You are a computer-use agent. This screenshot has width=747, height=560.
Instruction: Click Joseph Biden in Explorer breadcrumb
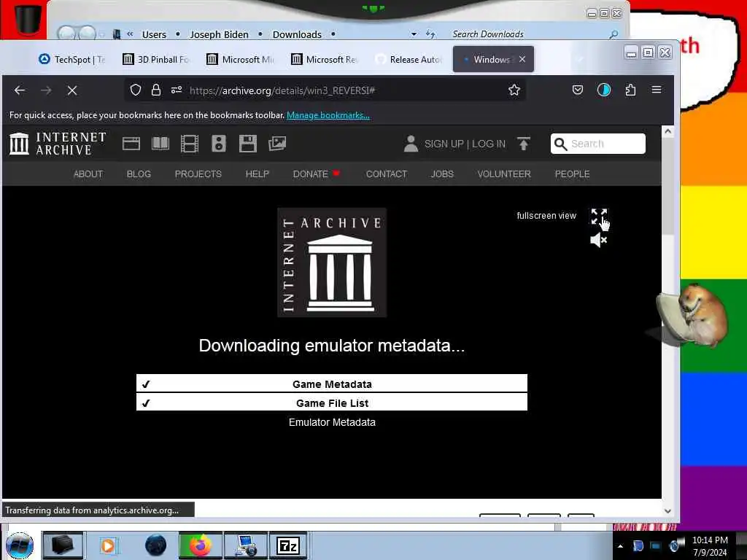219,34
